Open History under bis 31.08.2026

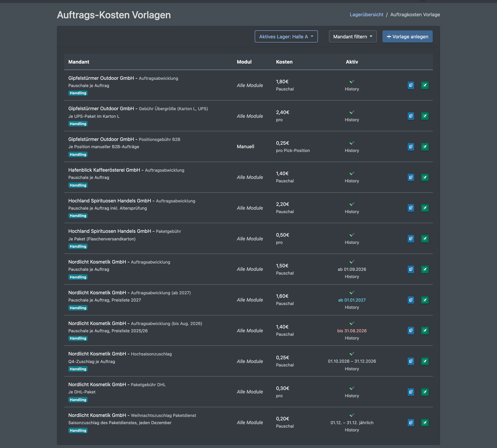click(352, 338)
